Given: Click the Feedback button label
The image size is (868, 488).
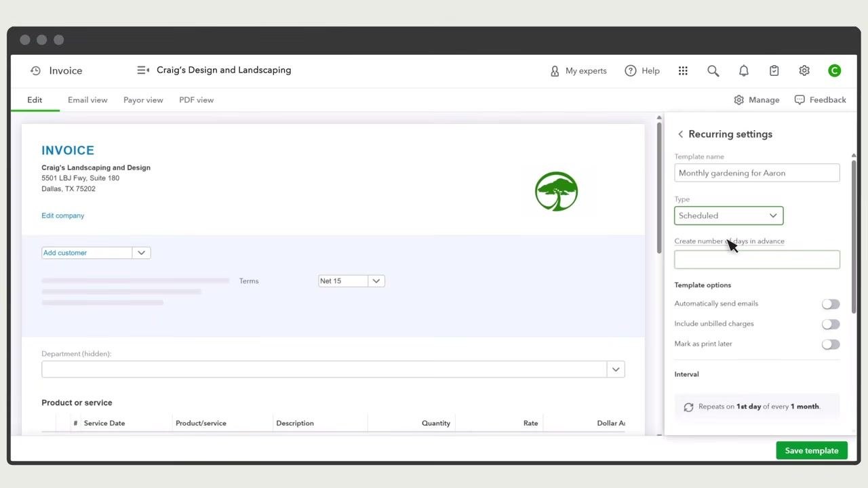Looking at the screenshot, I should point(827,100).
